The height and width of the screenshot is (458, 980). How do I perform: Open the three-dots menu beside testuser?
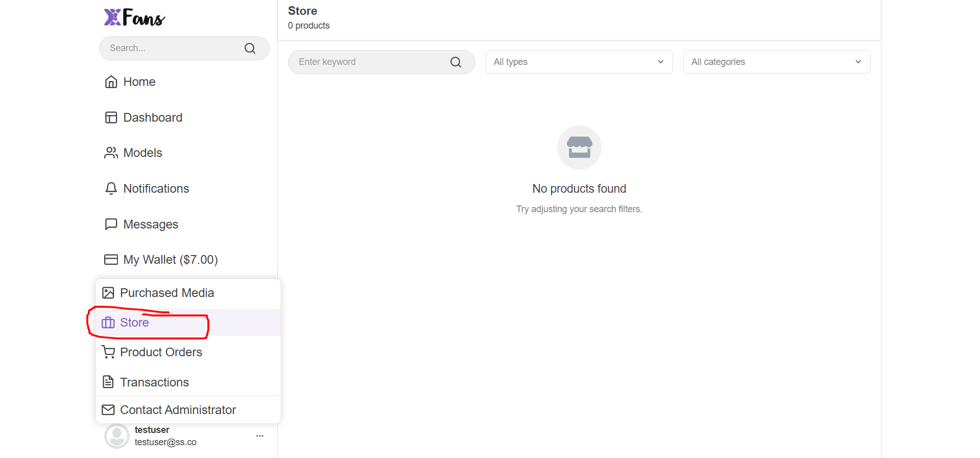click(259, 436)
